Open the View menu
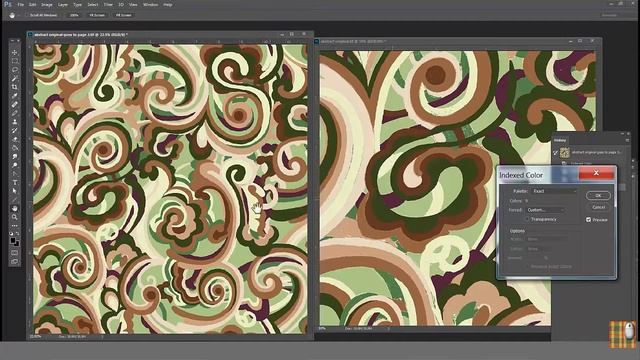 tap(133, 4)
